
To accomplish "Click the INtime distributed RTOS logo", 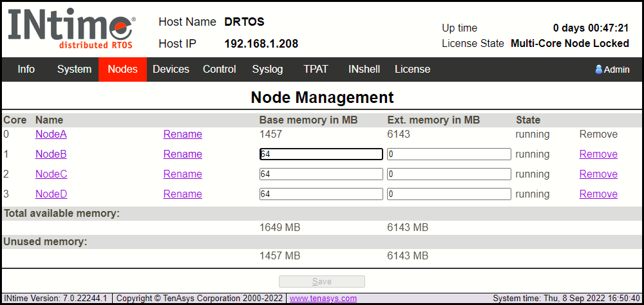I will pyautogui.click(x=71, y=30).
